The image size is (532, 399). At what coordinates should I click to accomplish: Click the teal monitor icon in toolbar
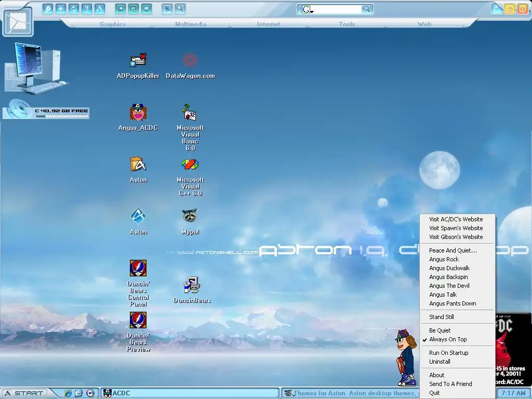[146, 9]
